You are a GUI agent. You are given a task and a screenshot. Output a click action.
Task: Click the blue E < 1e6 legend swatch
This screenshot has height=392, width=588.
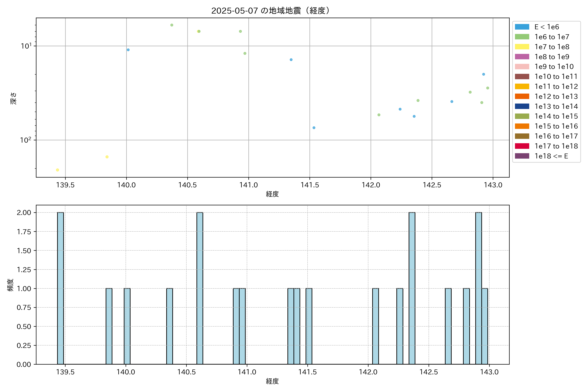[522, 27]
